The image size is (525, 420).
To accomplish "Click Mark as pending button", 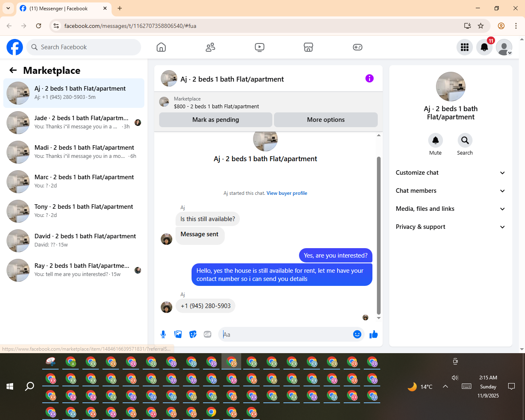I will [x=216, y=120].
